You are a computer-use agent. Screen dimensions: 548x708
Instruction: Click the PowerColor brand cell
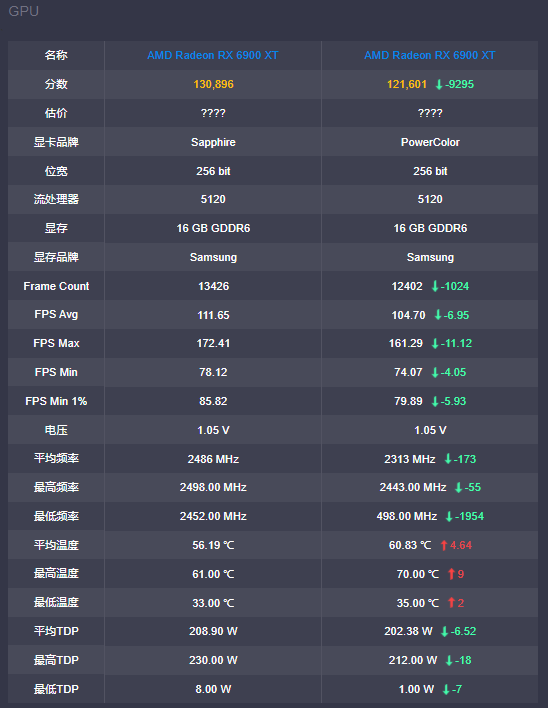(x=430, y=142)
